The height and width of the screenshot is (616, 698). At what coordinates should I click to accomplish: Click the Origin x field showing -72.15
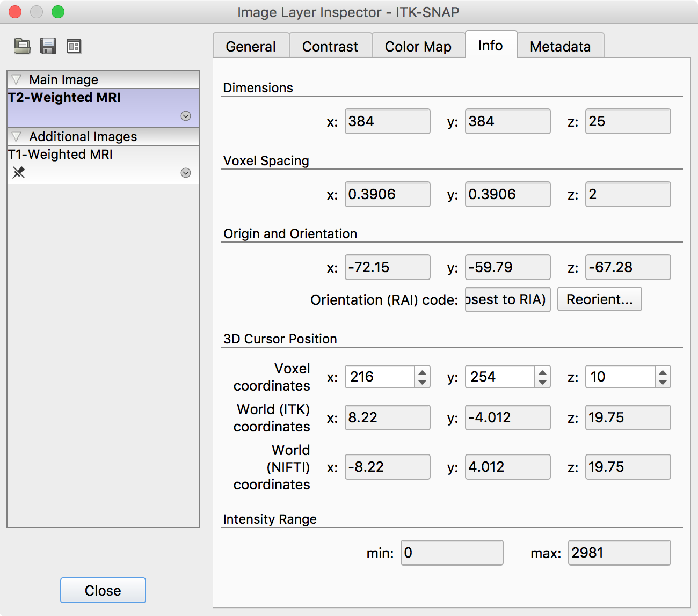388,267
